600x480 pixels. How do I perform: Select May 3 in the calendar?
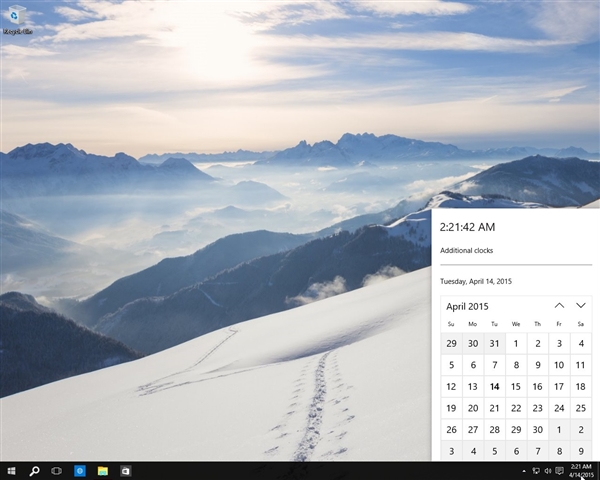coord(452,451)
